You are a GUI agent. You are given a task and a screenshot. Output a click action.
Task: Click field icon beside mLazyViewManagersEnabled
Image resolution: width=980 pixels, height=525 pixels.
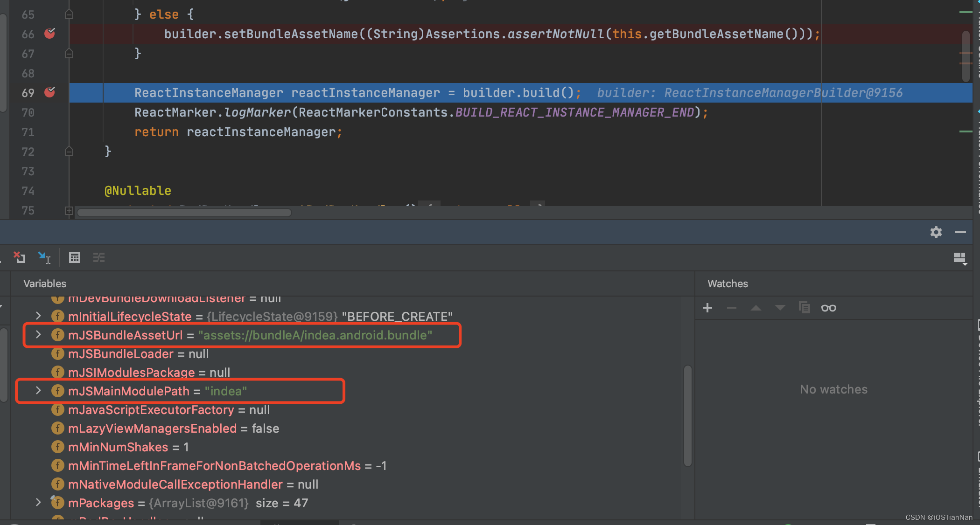(x=57, y=428)
